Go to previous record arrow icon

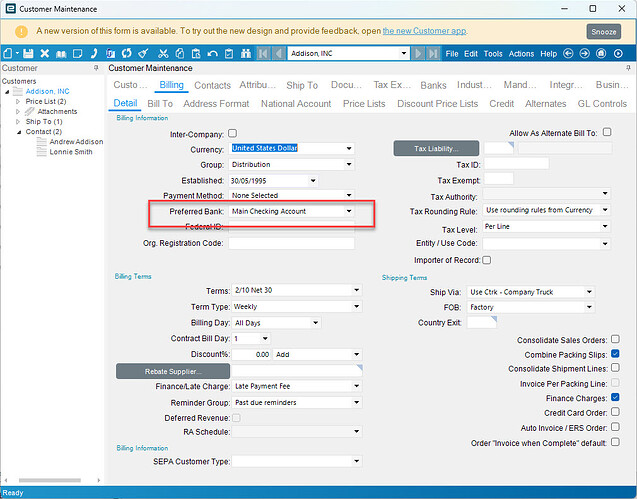(x=279, y=53)
